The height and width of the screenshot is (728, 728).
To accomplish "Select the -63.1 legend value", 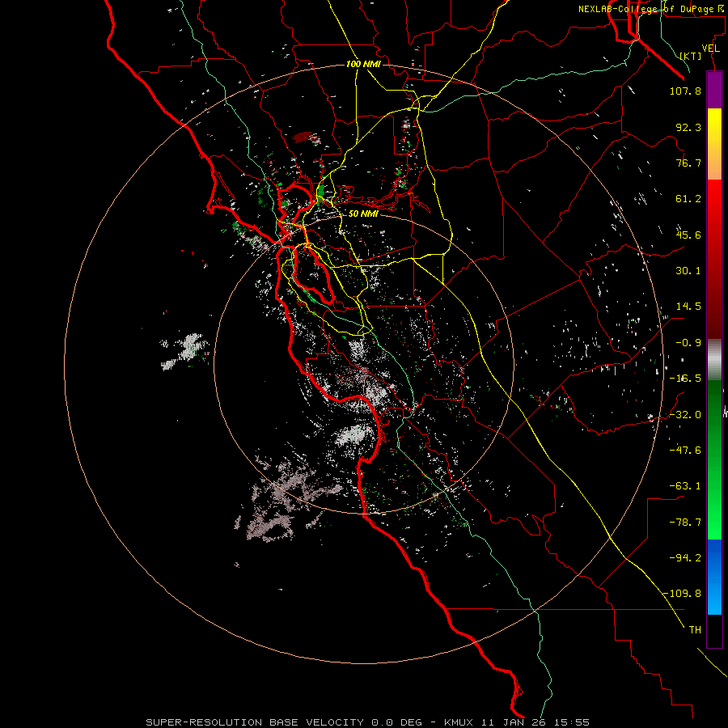I will (x=685, y=486).
